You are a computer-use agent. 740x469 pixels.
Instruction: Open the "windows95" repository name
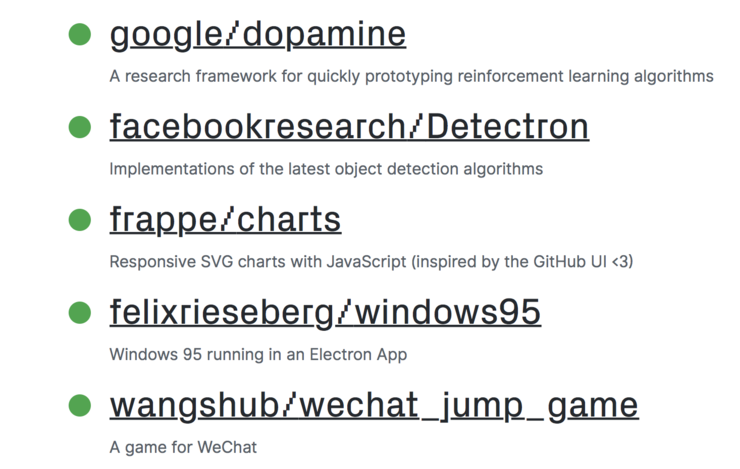(x=448, y=312)
